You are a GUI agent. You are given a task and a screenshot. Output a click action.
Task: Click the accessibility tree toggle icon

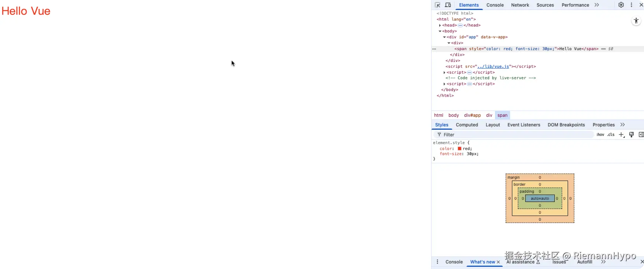pyautogui.click(x=636, y=21)
